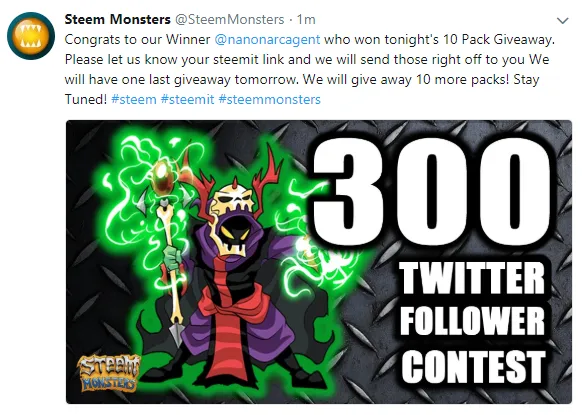Screen dimensions: 582x415
Task: Click the FOLLOWER word in banner
Action: click(472, 320)
